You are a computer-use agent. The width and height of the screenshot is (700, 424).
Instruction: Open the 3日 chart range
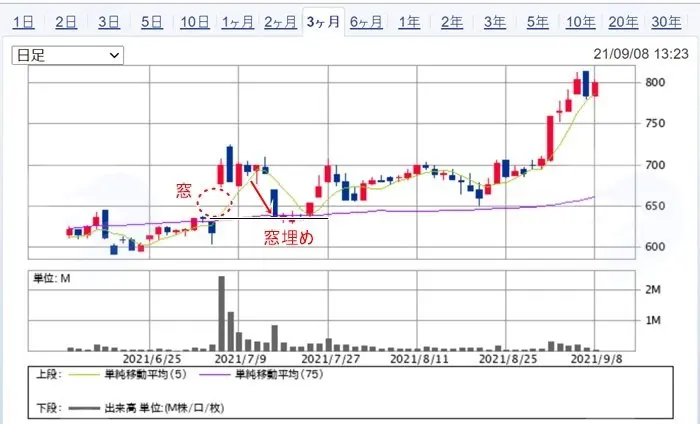[109, 22]
